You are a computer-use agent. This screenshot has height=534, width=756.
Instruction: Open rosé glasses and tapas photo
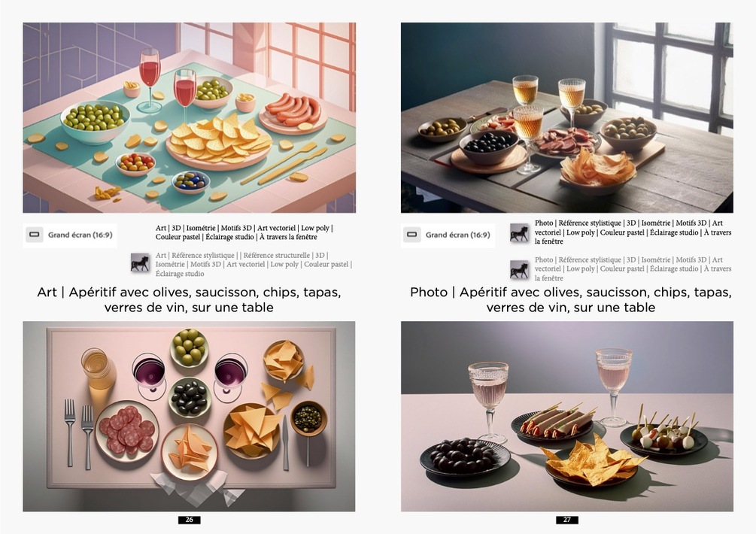coord(567,417)
